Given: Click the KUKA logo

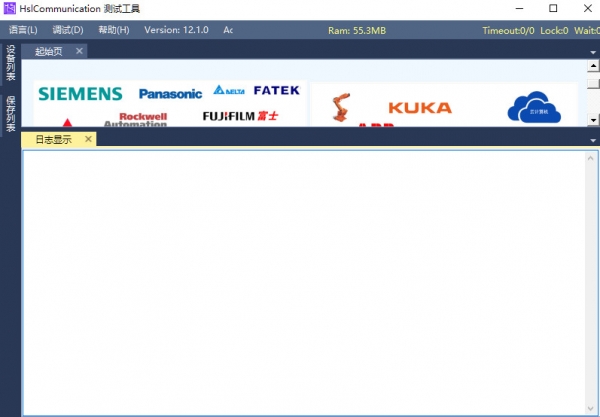Looking at the screenshot, I should tap(419, 107).
